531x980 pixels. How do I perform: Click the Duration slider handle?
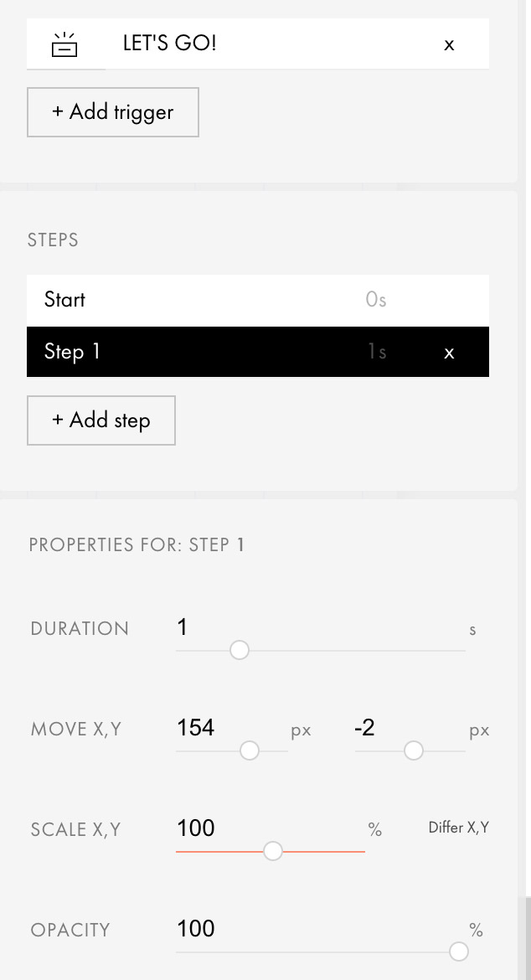tap(240, 650)
